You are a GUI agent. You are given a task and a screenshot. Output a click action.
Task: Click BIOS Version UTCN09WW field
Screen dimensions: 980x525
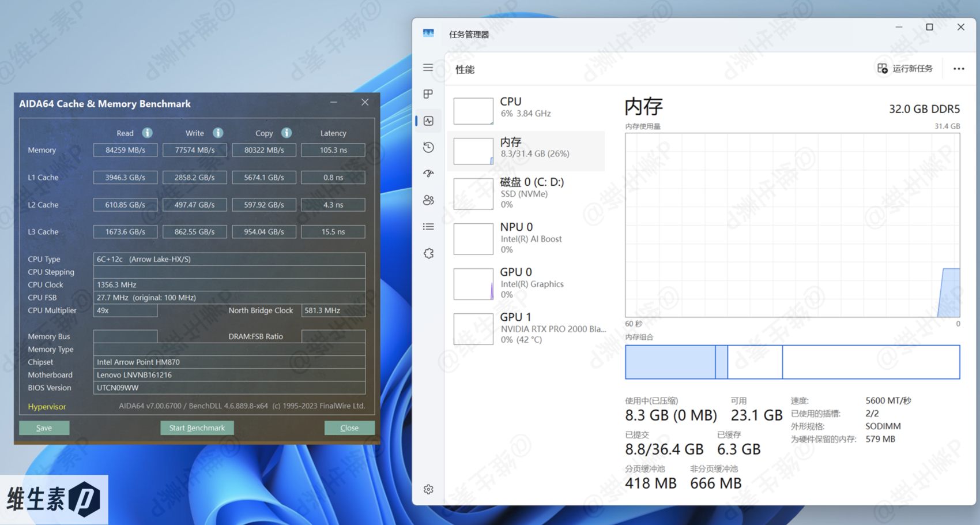[x=229, y=388]
